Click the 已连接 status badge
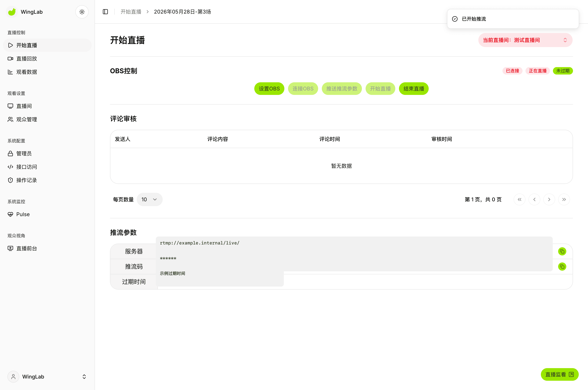The image size is (588, 390). (x=512, y=71)
